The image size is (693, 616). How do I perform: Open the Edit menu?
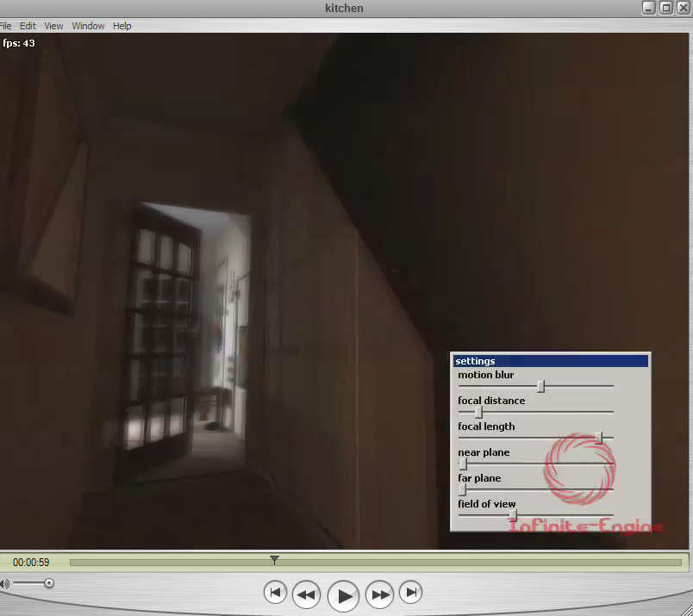tap(28, 26)
